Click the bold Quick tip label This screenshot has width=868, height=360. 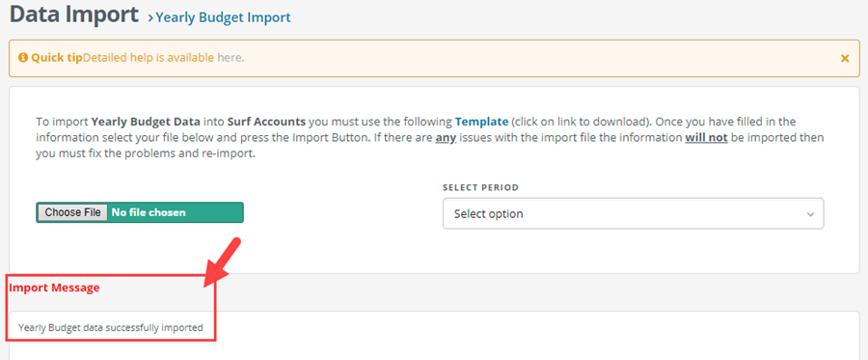tap(57, 57)
